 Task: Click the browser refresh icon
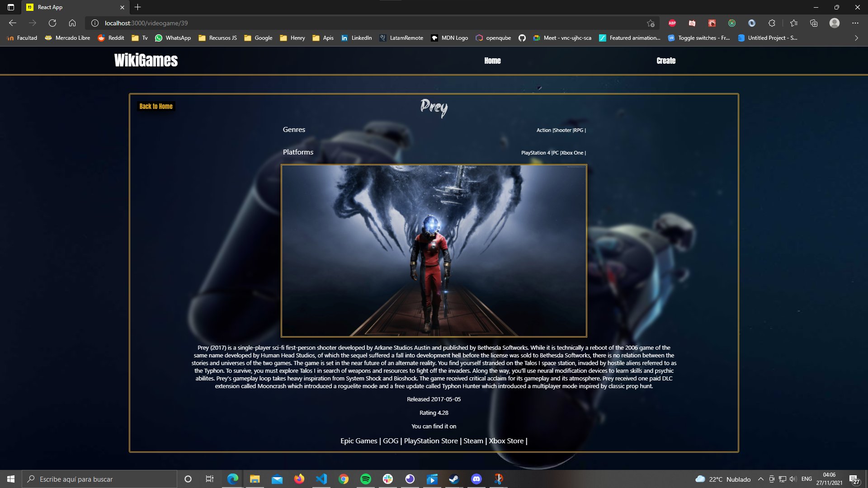[52, 23]
